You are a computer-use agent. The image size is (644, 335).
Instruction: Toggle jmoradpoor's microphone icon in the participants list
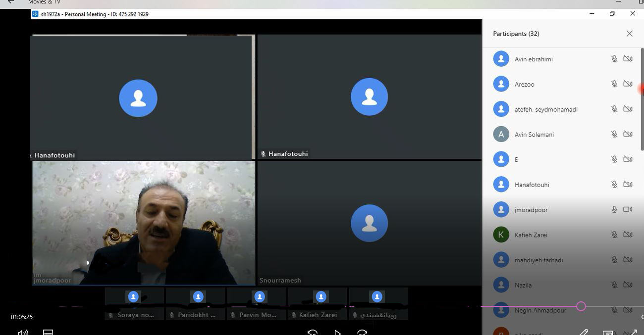coord(614,209)
